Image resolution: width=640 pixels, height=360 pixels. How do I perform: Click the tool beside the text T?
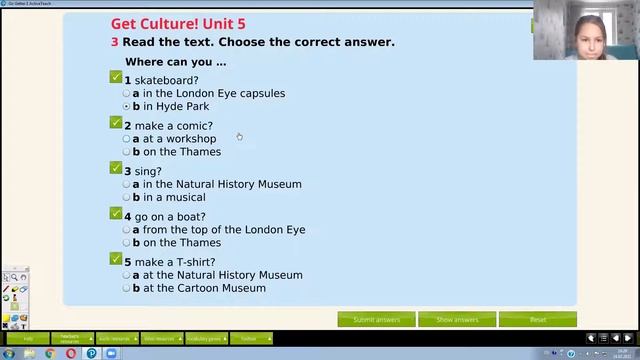[15, 326]
